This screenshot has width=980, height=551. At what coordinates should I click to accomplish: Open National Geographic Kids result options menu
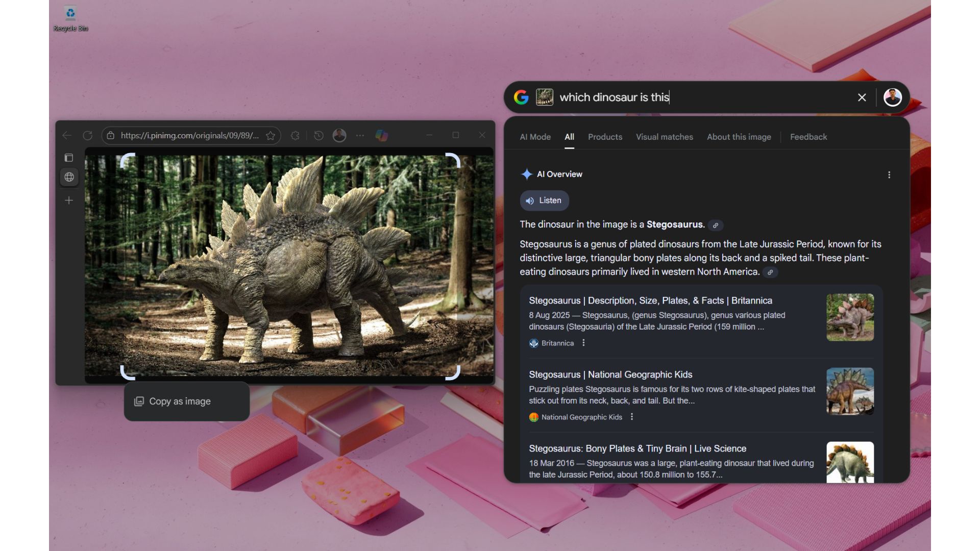coord(632,417)
